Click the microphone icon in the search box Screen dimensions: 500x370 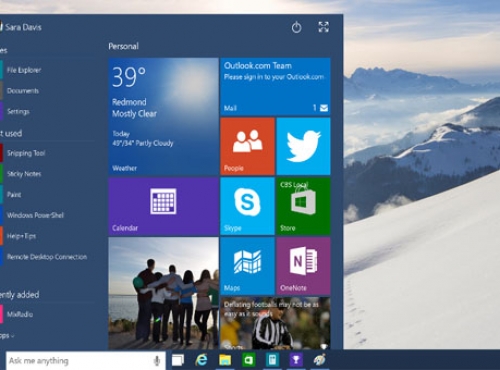[x=157, y=361]
